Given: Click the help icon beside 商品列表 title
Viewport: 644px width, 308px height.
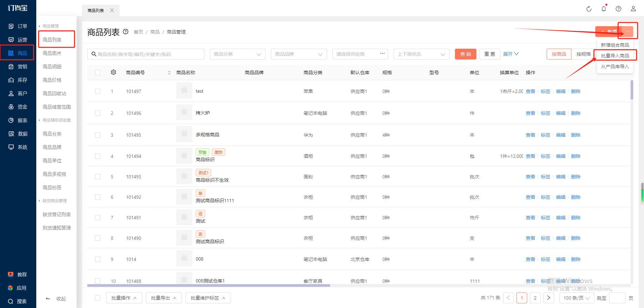Looking at the screenshot, I should [126, 32].
